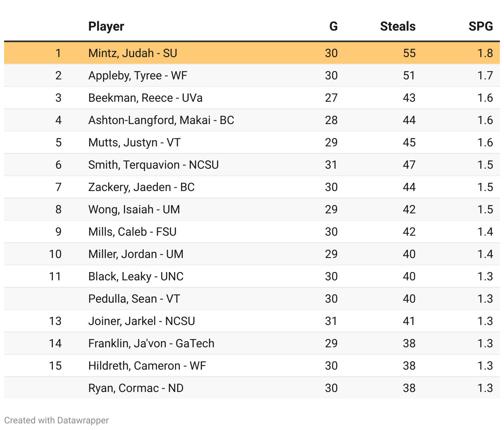Open the Created with Datawrapper link
This screenshot has width=504, height=430.
[56, 420]
